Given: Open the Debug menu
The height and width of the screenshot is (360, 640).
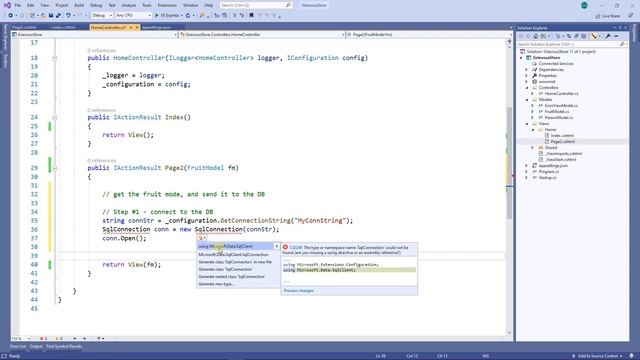Looking at the screenshot, I should pyautogui.click(x=96, y=5).
